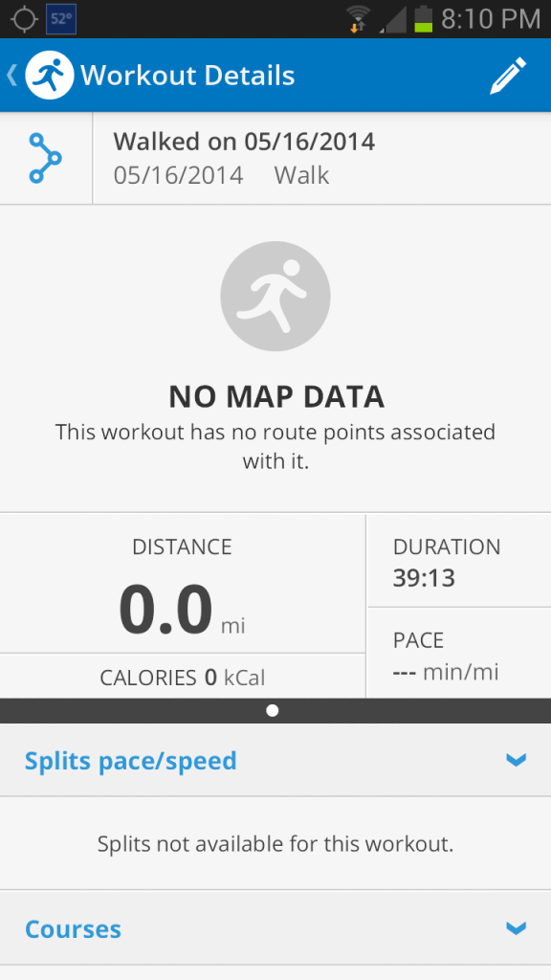Tap the blue route share icon

coord(46,158)
